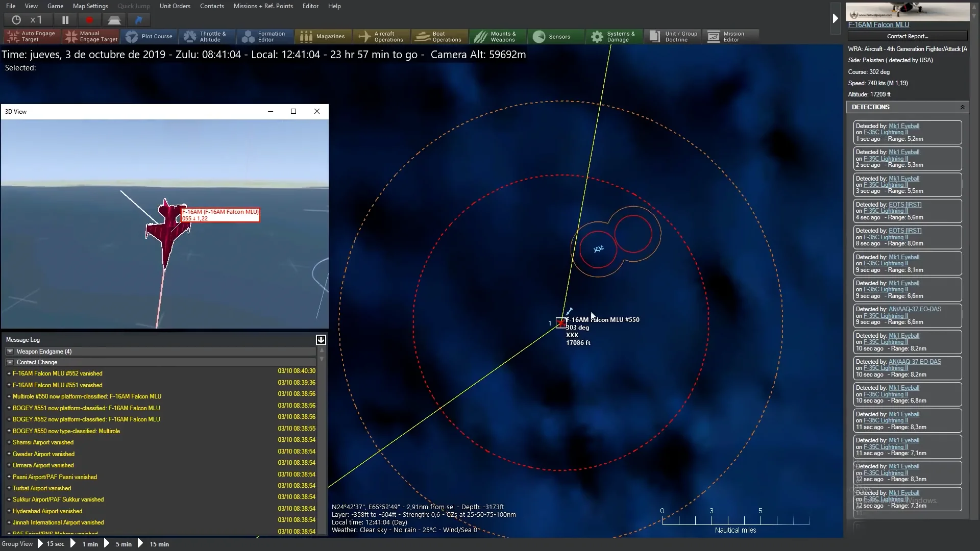Open the Formation Editor

pos(265,36)
